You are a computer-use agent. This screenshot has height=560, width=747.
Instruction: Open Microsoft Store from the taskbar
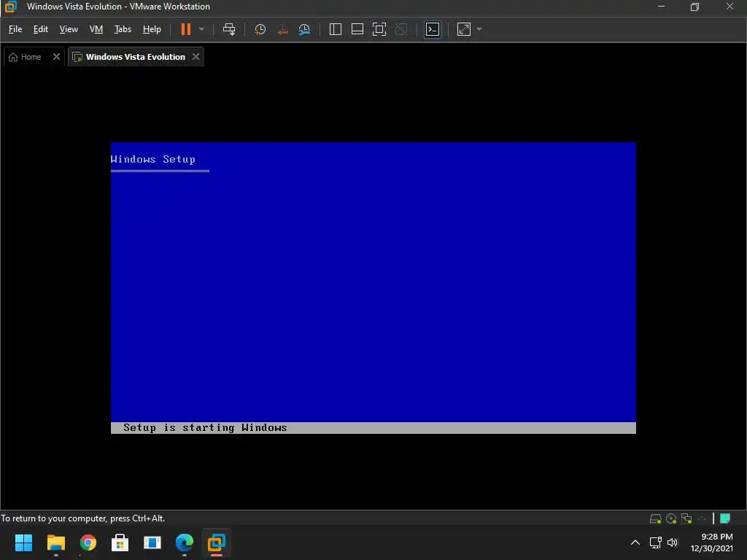120,542
